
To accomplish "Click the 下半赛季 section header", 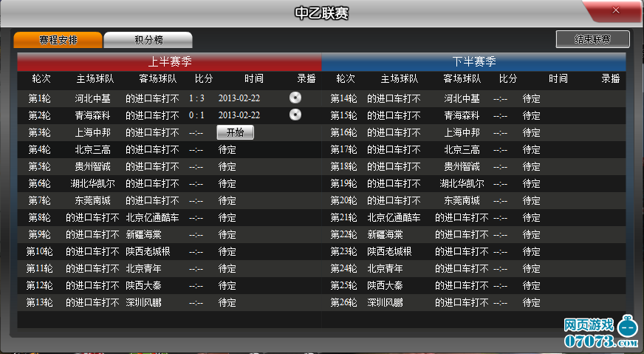I will [x=473, y=61].
